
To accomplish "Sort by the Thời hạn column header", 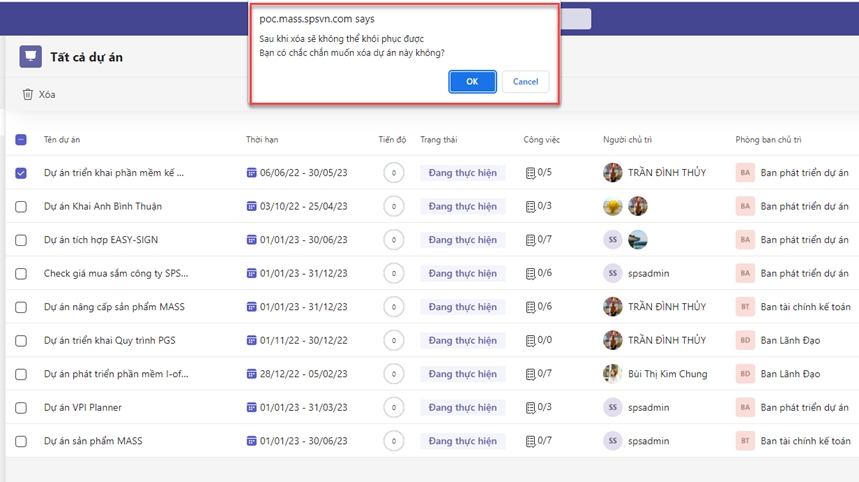I will [262, 140].
